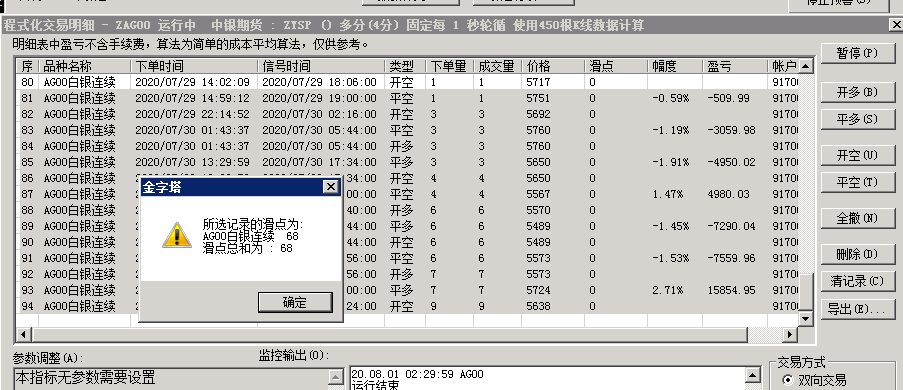This screenshot has height=390, width=903.
Task: Click the 开多(B) button
Action: [858, 92]
